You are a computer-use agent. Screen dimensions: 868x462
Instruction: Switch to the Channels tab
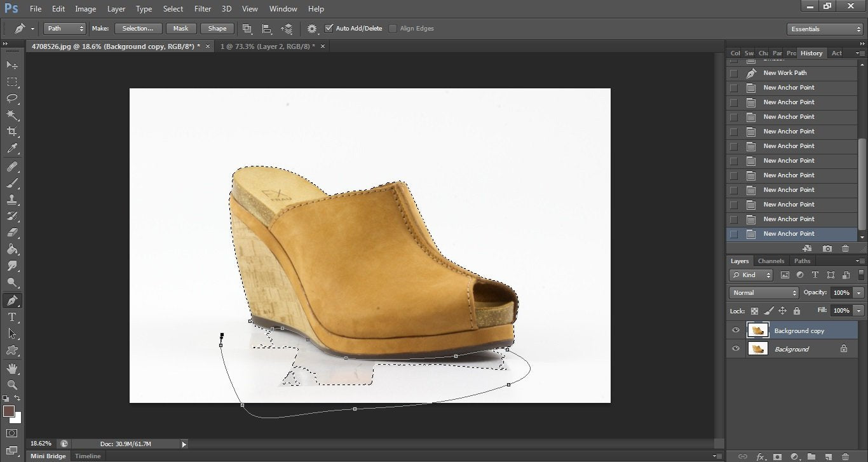771,261
